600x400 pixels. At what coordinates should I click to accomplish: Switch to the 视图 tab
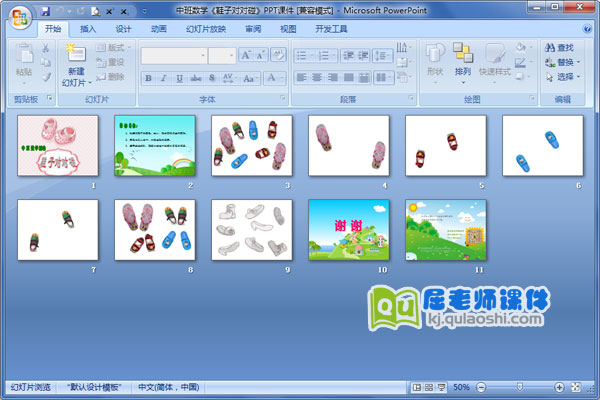pyautogui.click(x=288, y=29)
